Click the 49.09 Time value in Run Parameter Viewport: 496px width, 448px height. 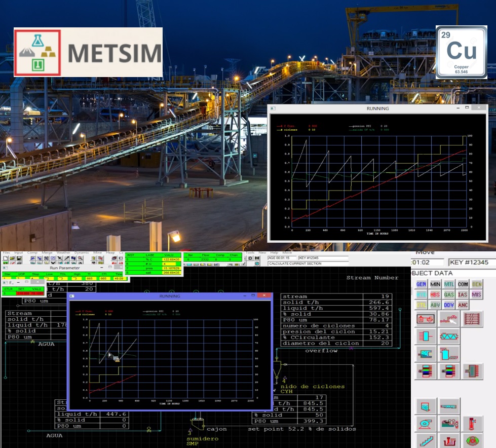click(x=119, y=278)
